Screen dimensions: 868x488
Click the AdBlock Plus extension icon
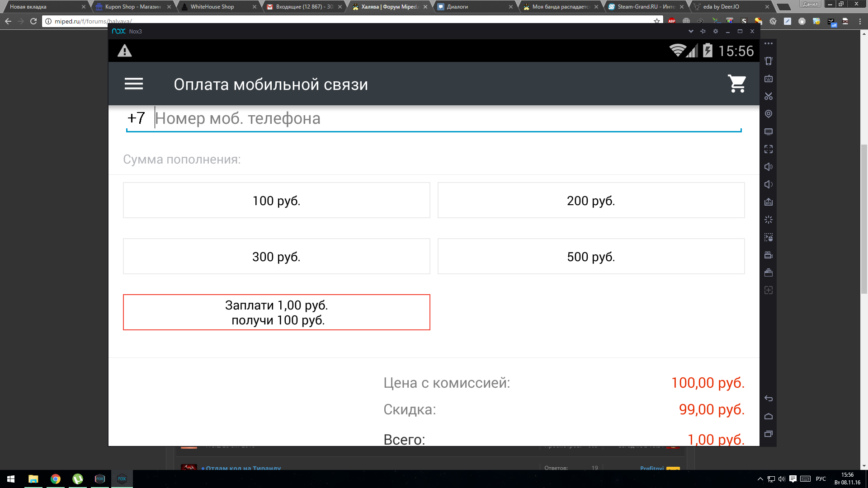coord(672,21)
